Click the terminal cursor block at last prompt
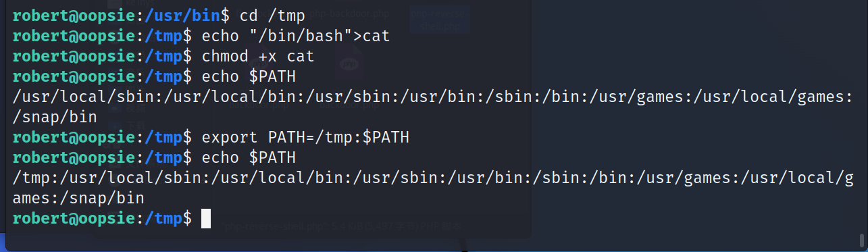Image resolution: width=868 pixels, height=252 pixels. [206, 218]
